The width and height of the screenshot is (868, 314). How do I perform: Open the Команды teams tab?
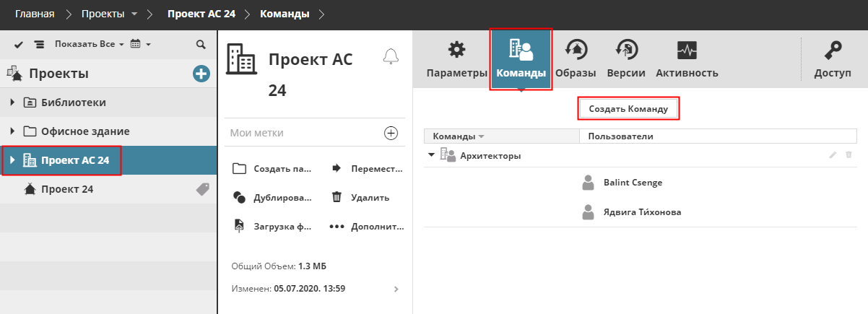pyautogui.click(x=521, y=59)
